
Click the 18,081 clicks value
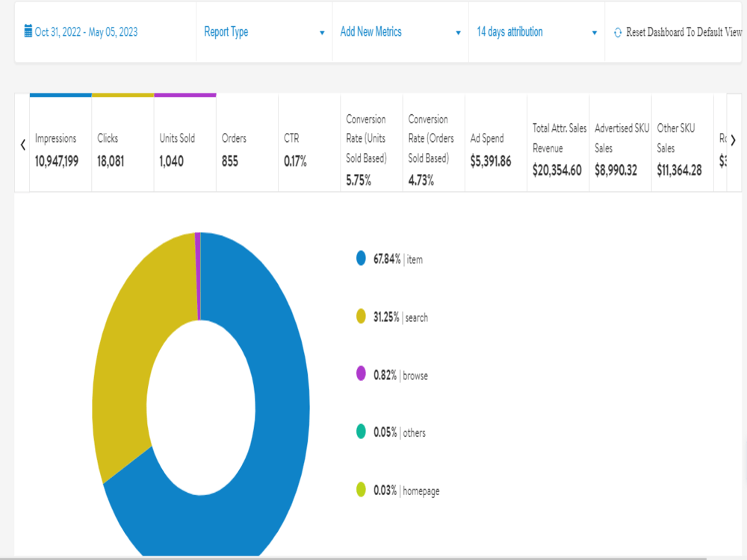click(111, 161)
